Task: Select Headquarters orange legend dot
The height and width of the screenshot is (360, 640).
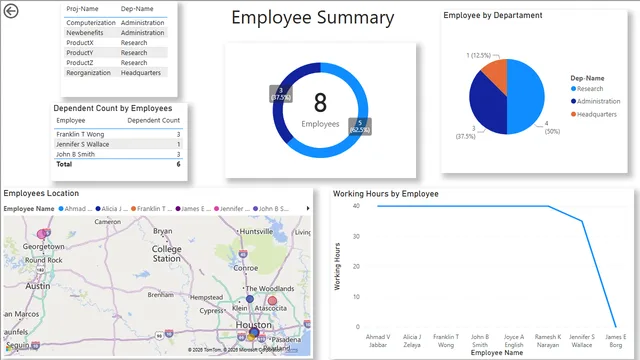Action: tap(573, 114)
